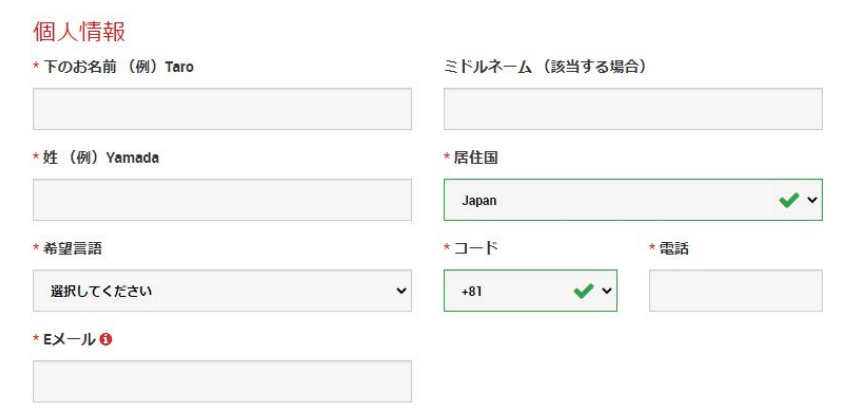Click the 電話 label text
This screenshot has width=843, height=409.
674,248
